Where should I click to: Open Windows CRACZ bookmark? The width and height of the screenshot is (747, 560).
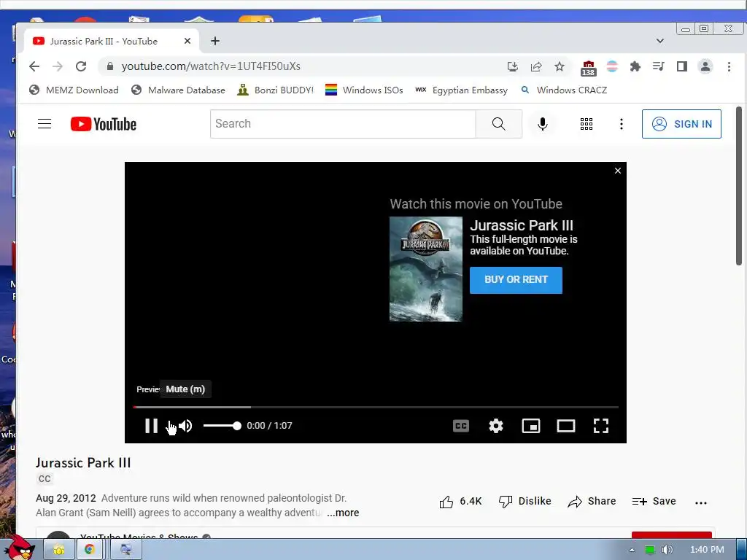click(564, 90)
